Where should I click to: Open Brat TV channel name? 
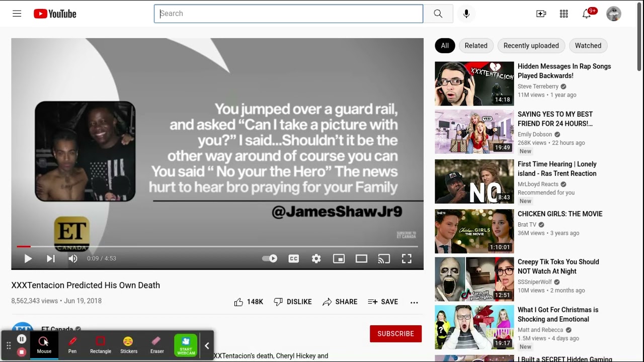tap(527, 225)
